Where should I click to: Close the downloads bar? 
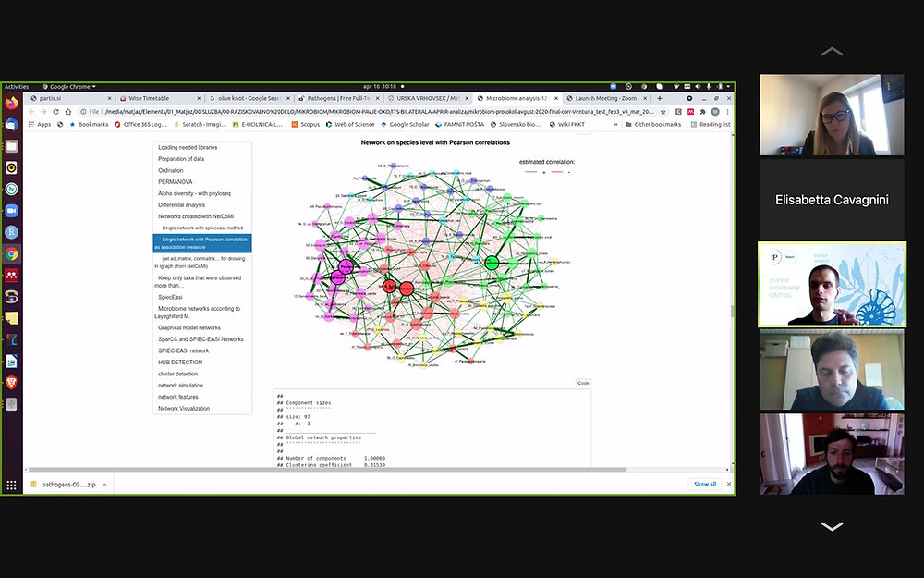729,485
